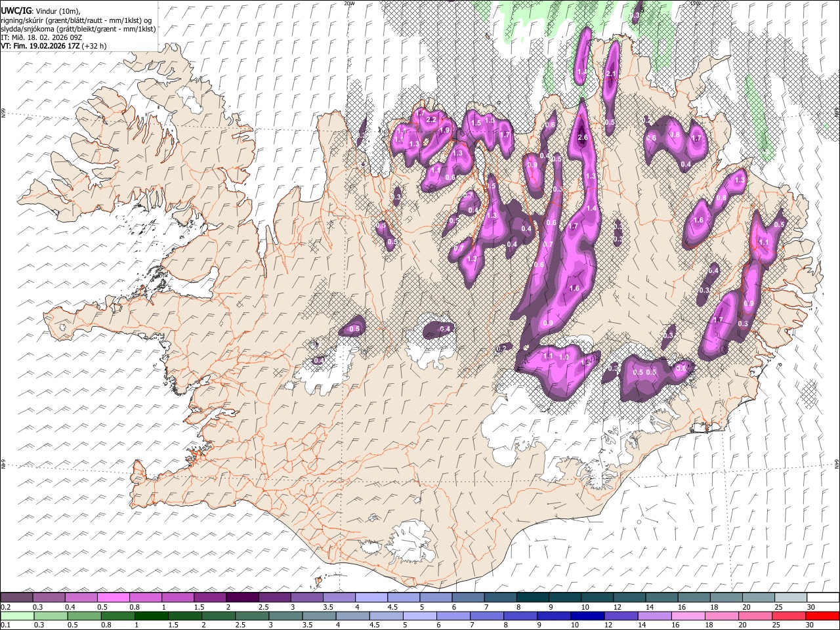The width and height of the screenshot is (840, 630).
Task: Click the "15W" longitude label at top edge
Action: pos(695,3)
